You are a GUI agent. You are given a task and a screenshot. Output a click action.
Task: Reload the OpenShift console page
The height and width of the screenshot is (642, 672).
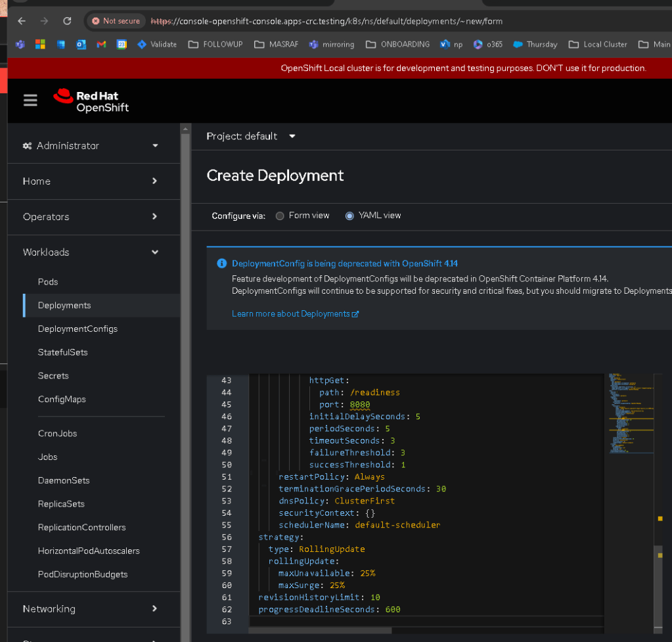click(x=67, y=21)
